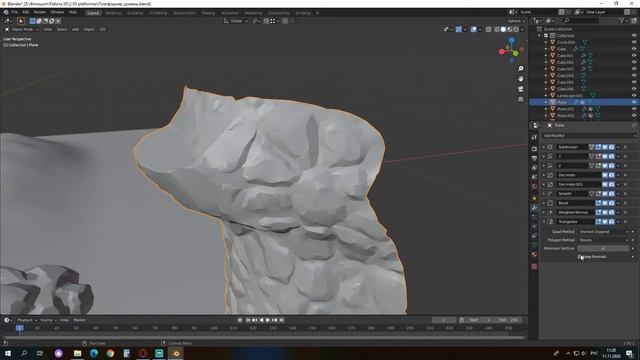The image size is (640, 360).
Task: Play animation in timeline
Action: (x=268, y=320)
